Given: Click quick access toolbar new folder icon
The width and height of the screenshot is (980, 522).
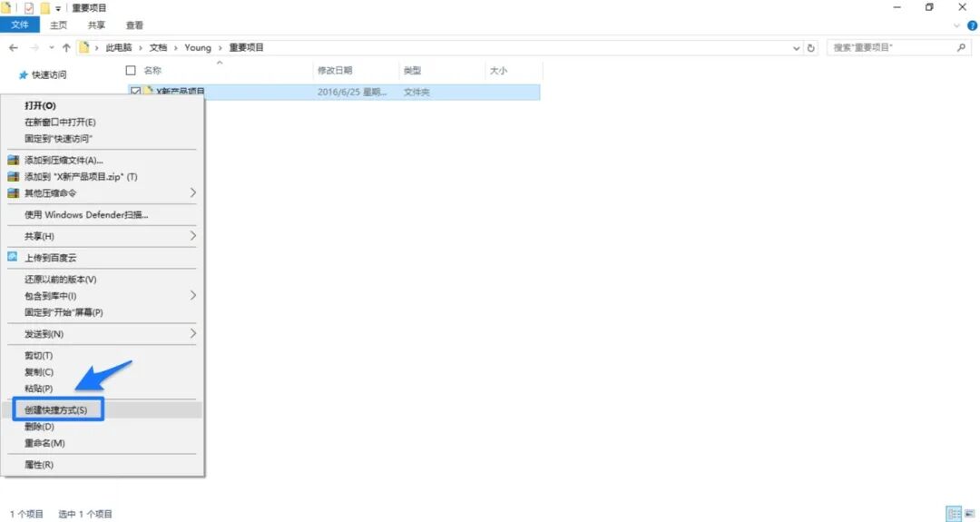Looking at the screenshot, I should [45, 8].
